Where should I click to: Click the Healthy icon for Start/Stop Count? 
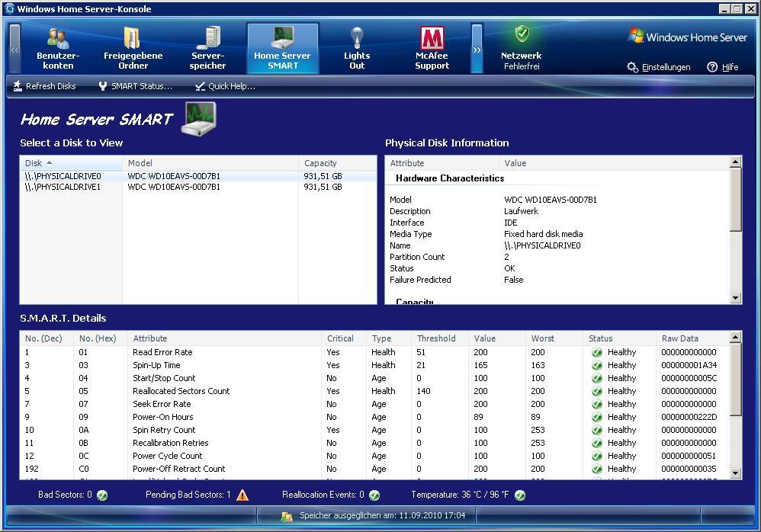(x=597, y=378)
